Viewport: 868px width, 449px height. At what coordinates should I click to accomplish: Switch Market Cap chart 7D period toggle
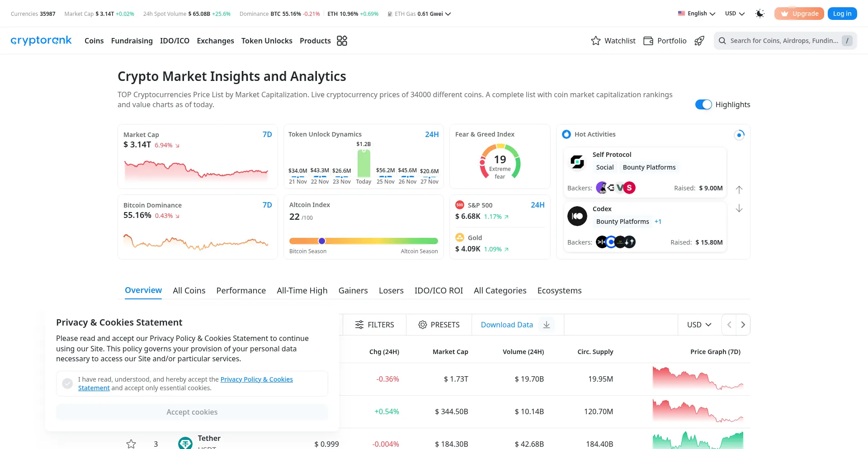(267, 134)
